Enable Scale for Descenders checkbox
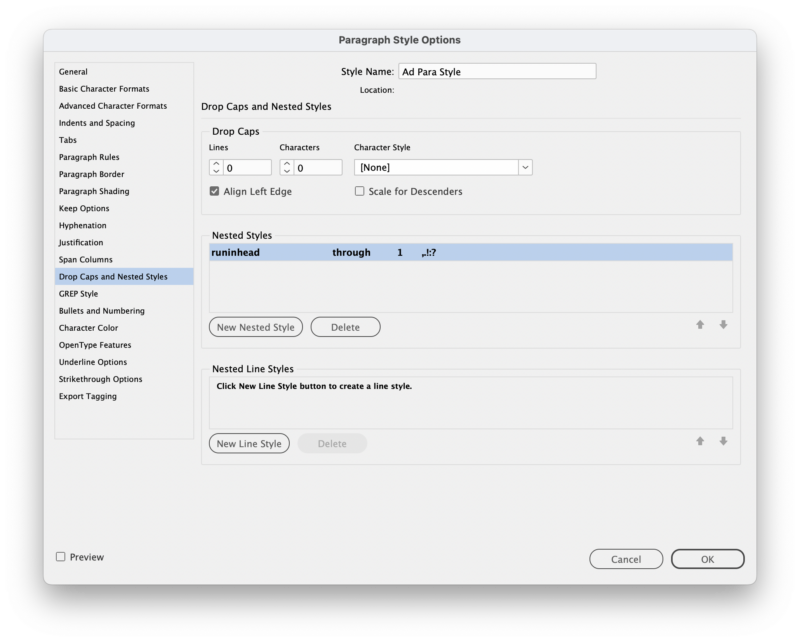 [360, 191]
